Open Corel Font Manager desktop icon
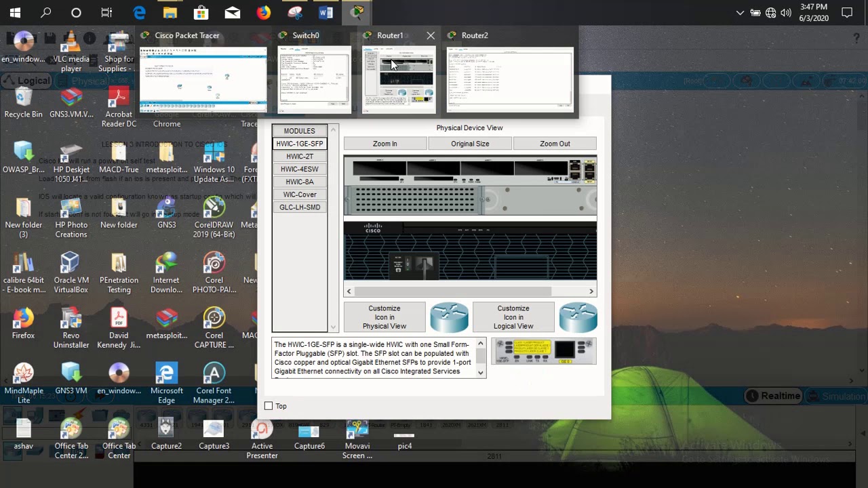The height and width of the screenshot is (488, 868). coord(214,384)
